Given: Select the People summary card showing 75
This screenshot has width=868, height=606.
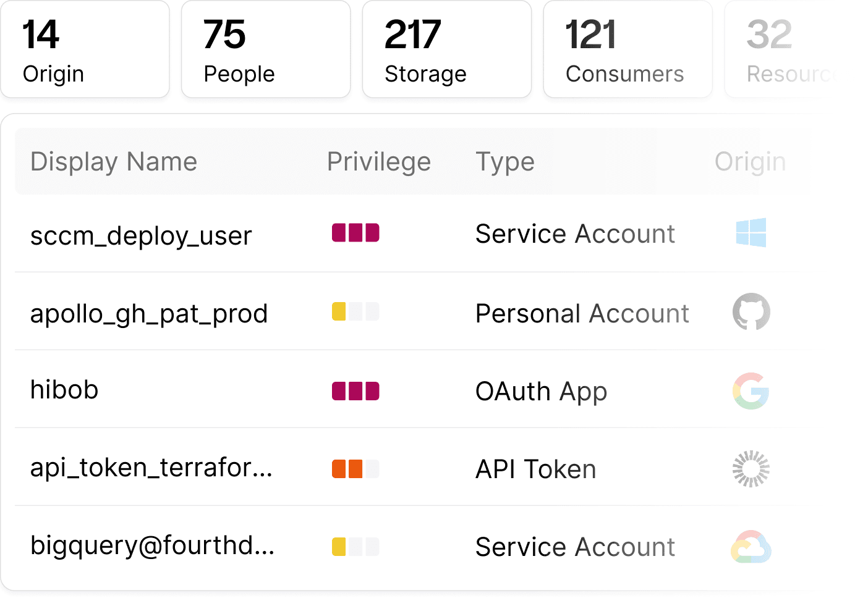Looking at the screenshot, I should (266, 49).
